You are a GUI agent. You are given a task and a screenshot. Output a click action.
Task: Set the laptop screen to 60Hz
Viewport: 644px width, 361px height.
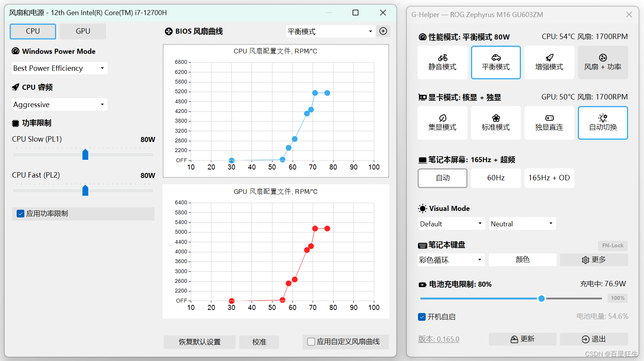point(496,178)
